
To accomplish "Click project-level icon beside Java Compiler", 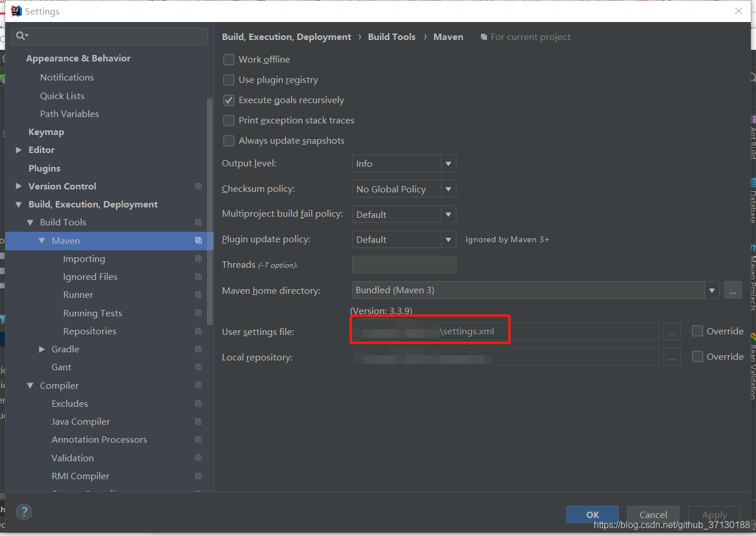I will coord(198,421).
